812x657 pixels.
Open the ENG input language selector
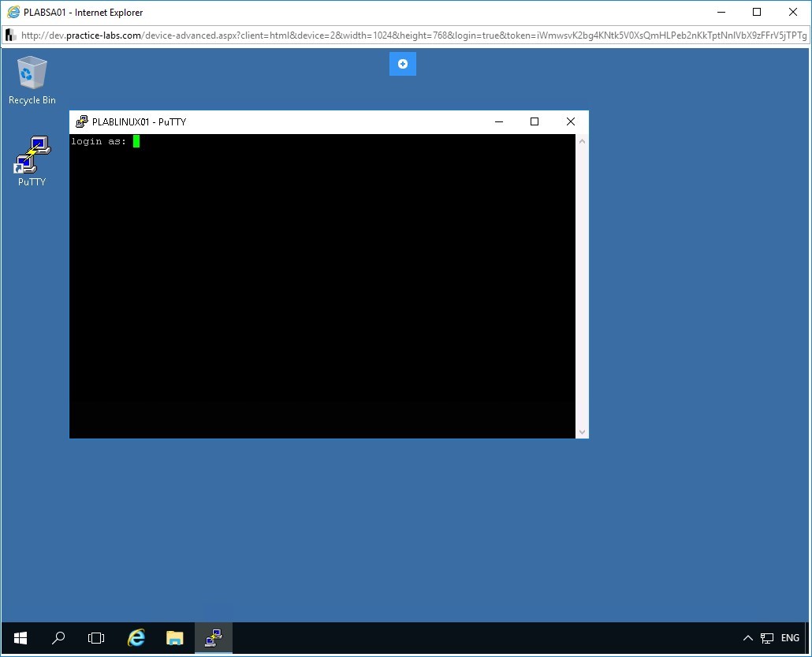click(789, 638)
